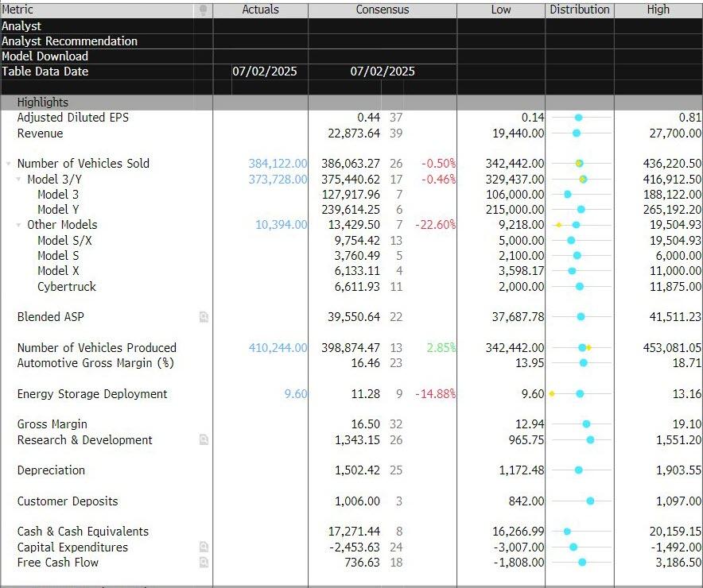Click Blended ASP consensus 39,550.64
The image size is (703, 588).
(x=354, y=317)
